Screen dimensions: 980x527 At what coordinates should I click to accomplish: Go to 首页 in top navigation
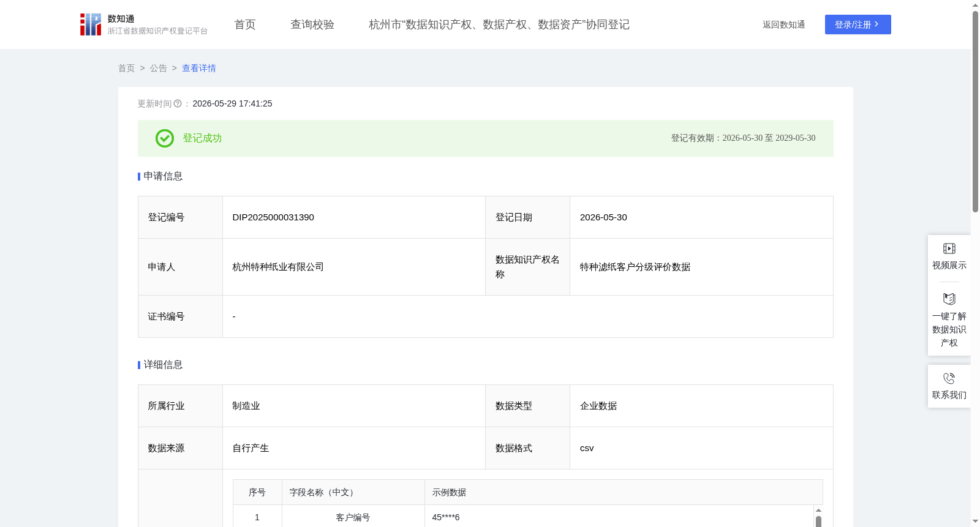click(245, 24)
